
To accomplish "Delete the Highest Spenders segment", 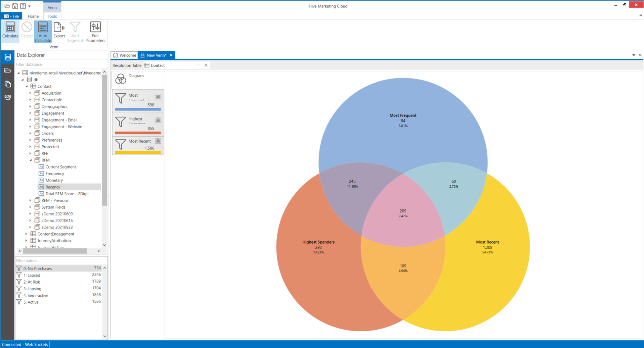I will 158,120.
